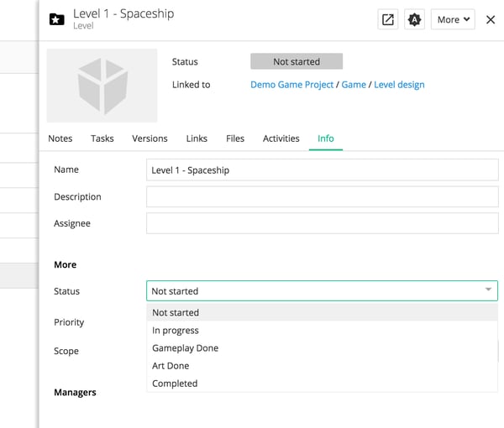The height and width of the screenshot is (428, 504).
Task: Click the hexagon A actions icon
Action: [414, 19]
